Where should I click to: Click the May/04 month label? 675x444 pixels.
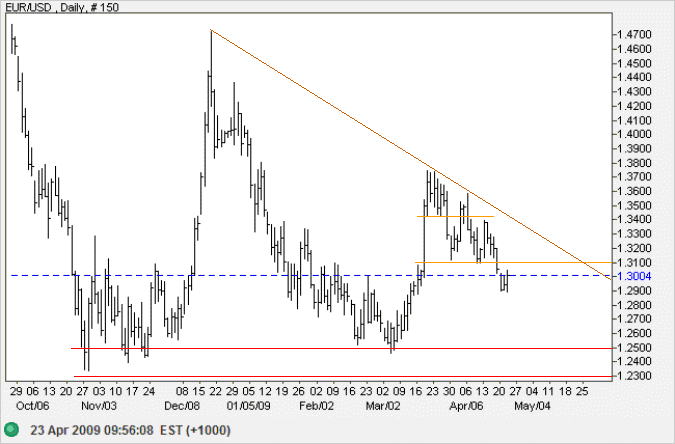click(532, 406)
